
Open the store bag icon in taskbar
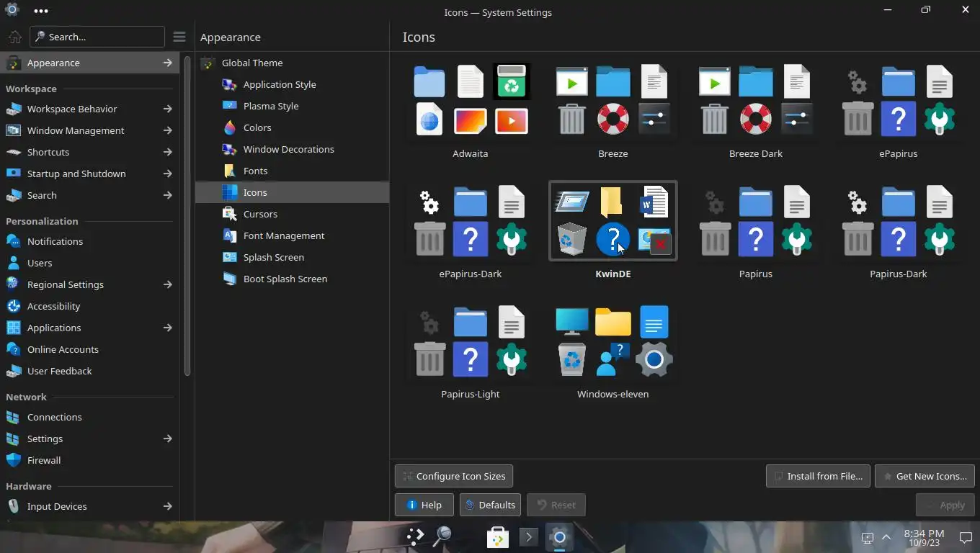[x=498, y=536]
